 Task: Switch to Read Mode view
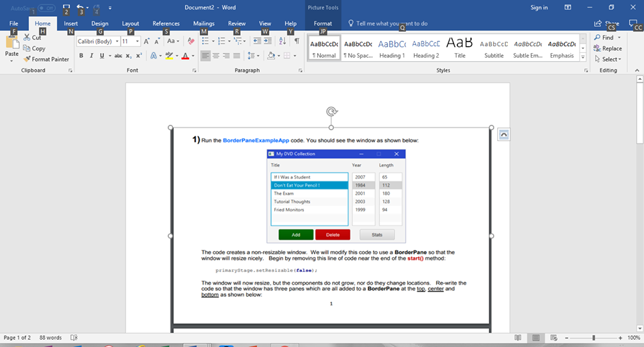tap(518, 338)
